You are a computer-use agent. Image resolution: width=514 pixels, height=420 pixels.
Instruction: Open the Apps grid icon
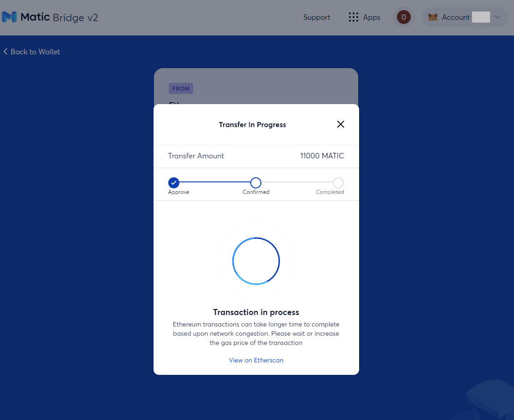[354, 17]
